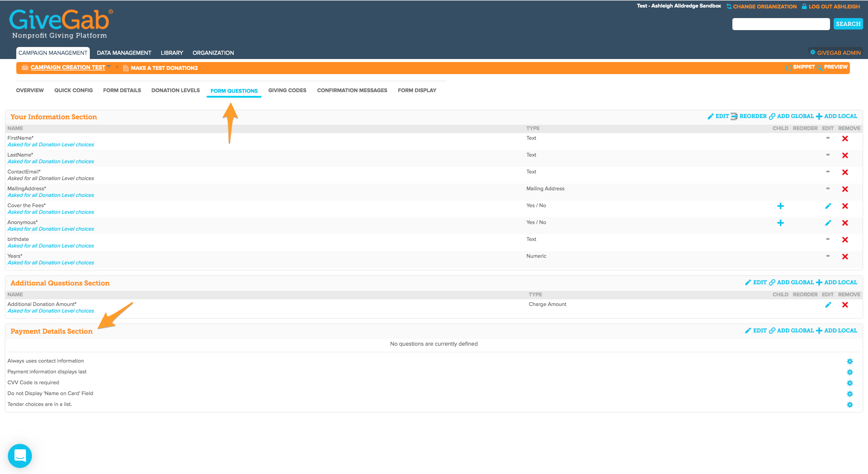Image resolution: width=868 pixels, height=474 pixels.
Task: Edit Payment Details Section
Action: click(756, 331)
